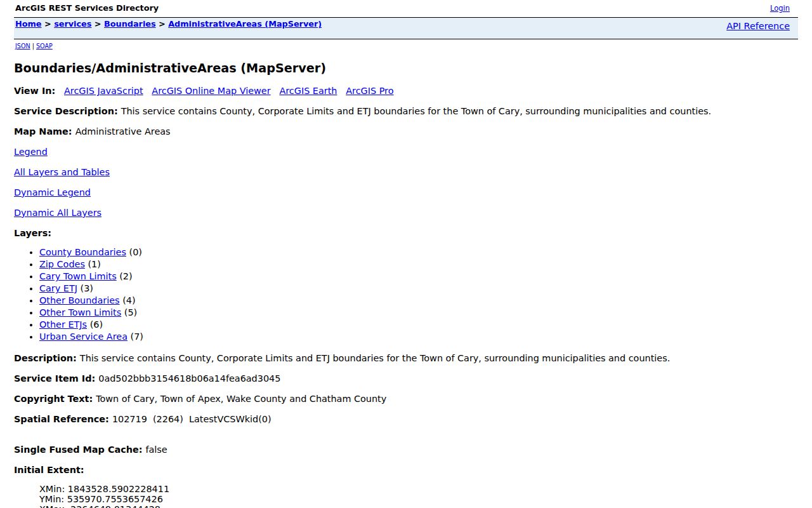Open service in ArcGIS Earth

click(x=308, y=91)
